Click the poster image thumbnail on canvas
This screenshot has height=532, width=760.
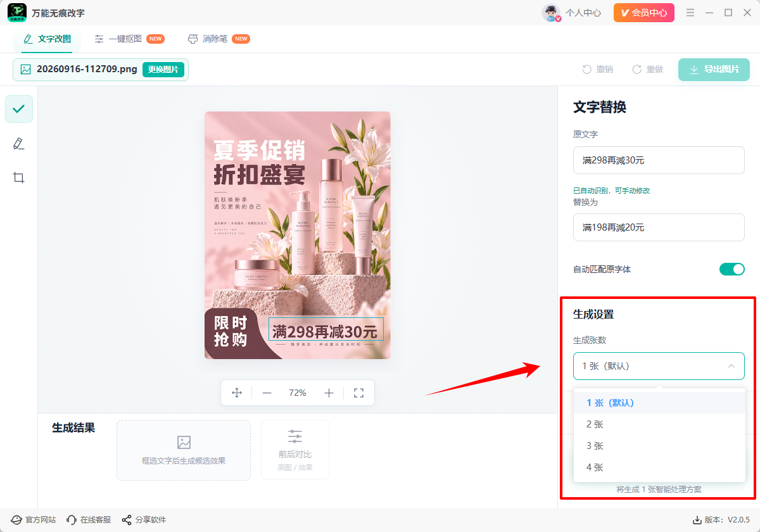pos(298,235)
